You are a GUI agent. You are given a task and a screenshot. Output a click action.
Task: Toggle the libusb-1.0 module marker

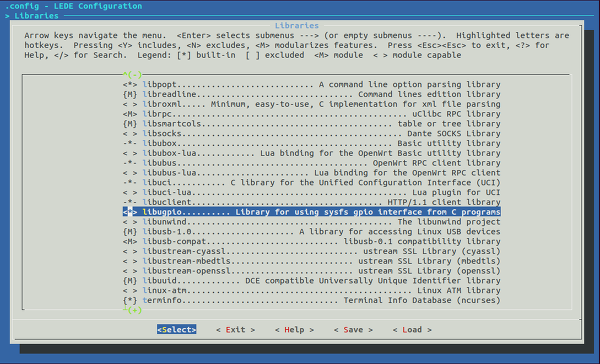click(x=130, y=232)
